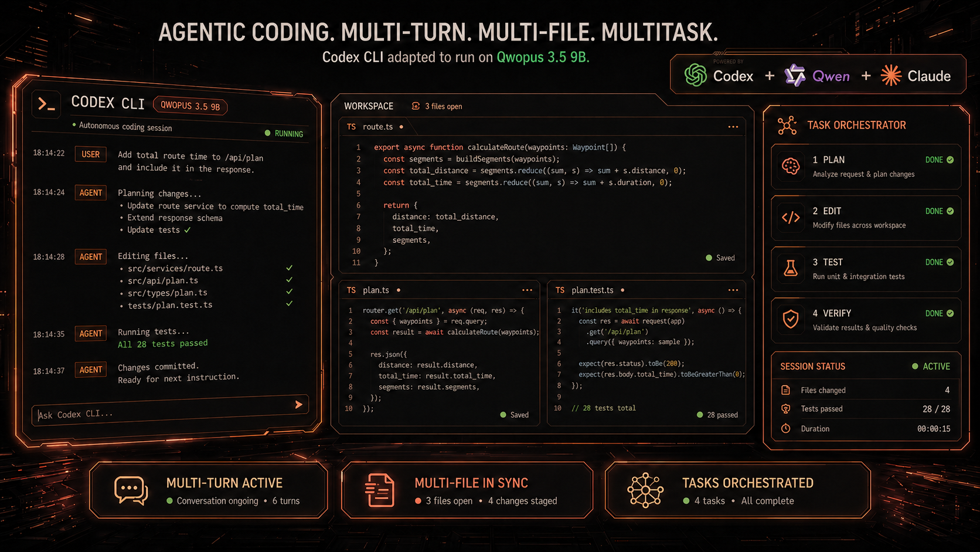The width and height of the screenshot is (980, 552).
Task: Click the 00:00:15 duration value
Action: click(x=934, y=429)
